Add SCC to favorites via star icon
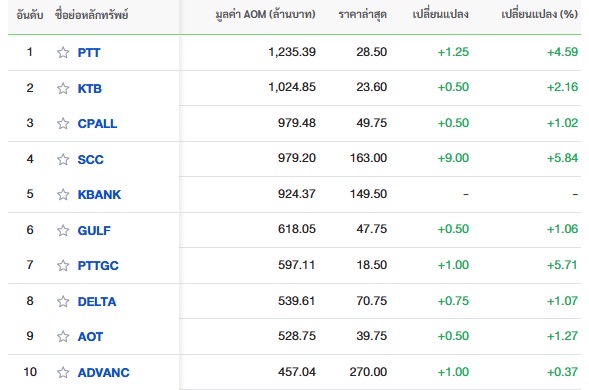The image size is (589, 390). [x=63, y=159]
